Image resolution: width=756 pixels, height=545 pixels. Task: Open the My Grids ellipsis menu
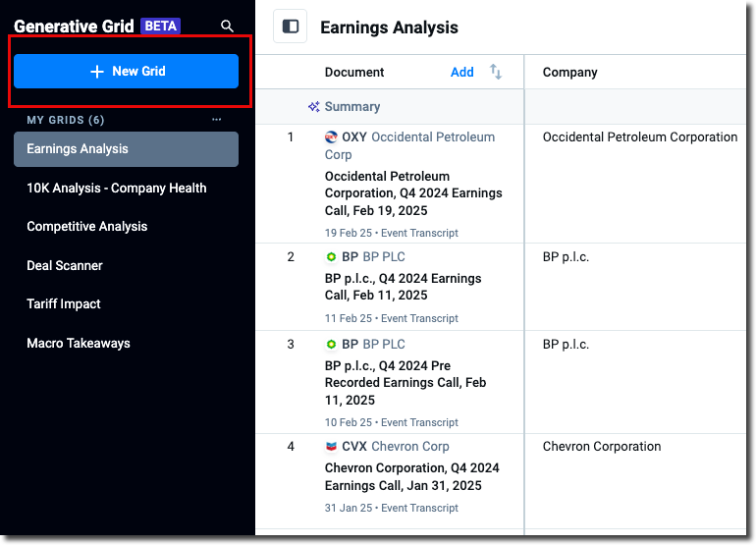(x=217, y=120)
